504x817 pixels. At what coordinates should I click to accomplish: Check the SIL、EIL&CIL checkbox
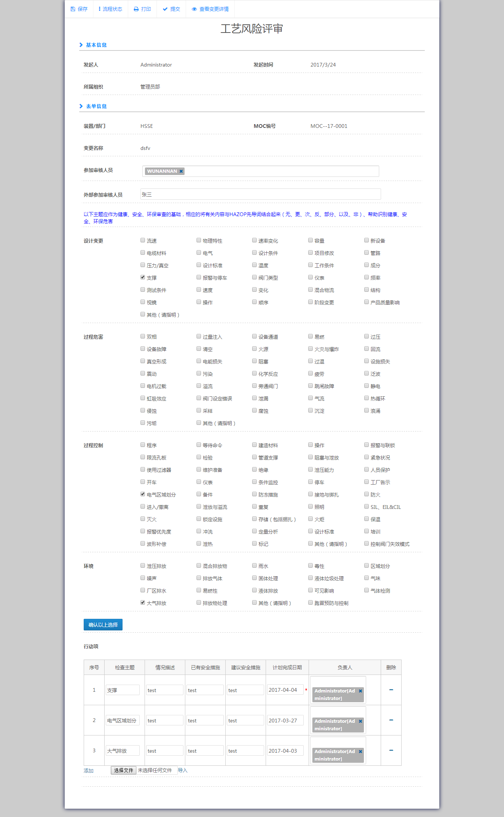coord(367,506)
